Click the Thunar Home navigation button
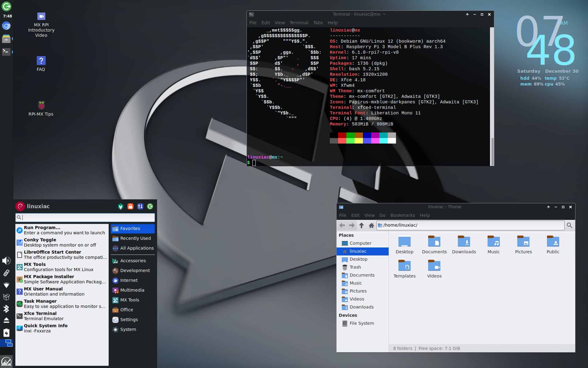588x368 pixels. point(371,225)
